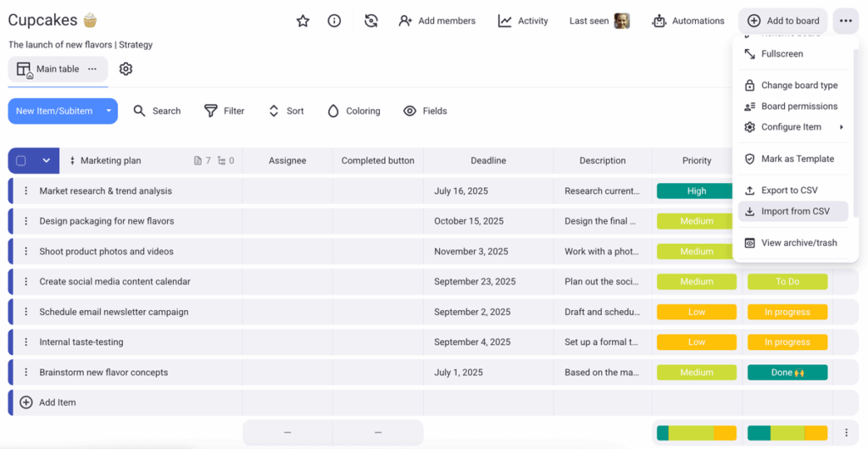868x449 pixels.
Task: Open the Filter tool
Action: coord(224,111)
